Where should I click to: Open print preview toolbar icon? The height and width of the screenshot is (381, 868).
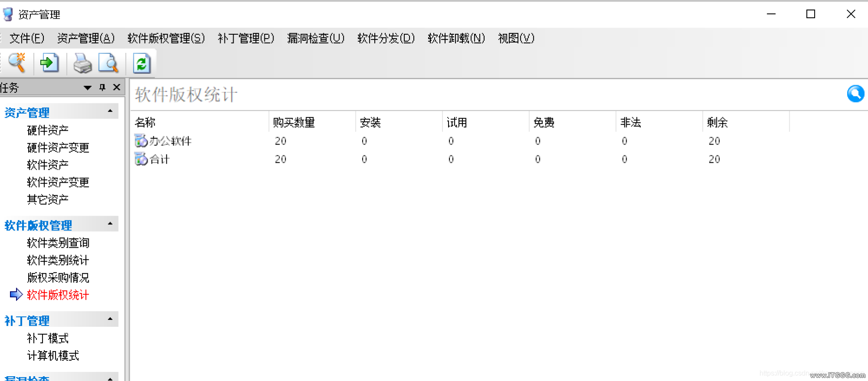(109, 63)
